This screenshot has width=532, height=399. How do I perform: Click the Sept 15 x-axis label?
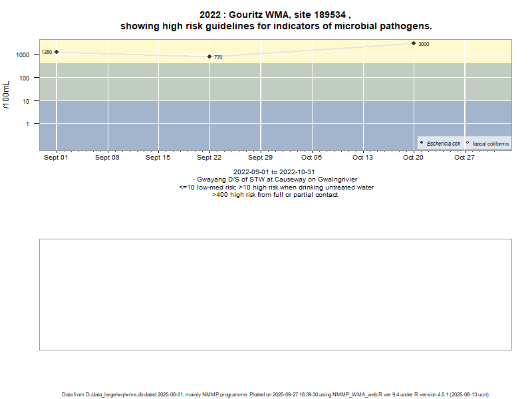pos(158,158)
